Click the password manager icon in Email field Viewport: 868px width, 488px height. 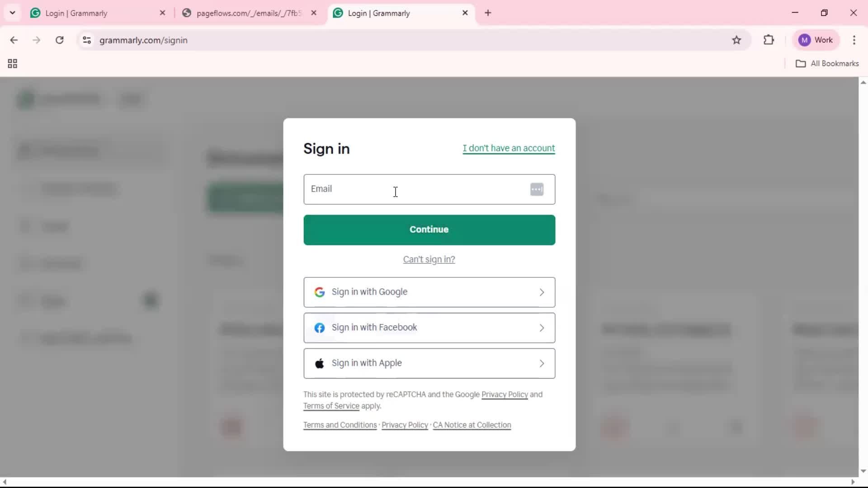tap(537, 189)
